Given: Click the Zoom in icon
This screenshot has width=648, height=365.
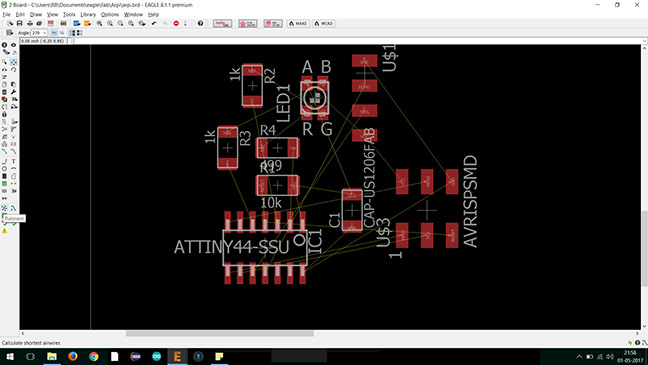Looking at the screenshot, I should click(110, 24).
